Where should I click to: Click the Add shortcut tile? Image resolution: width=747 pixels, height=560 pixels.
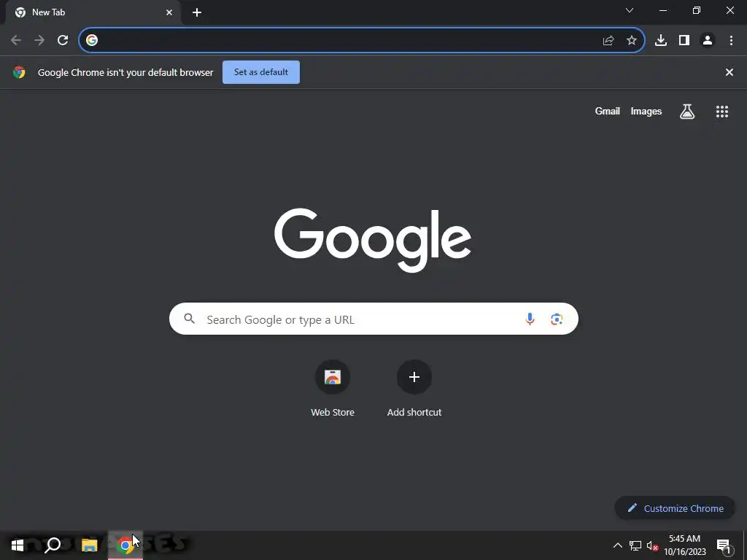pos(414,389)
